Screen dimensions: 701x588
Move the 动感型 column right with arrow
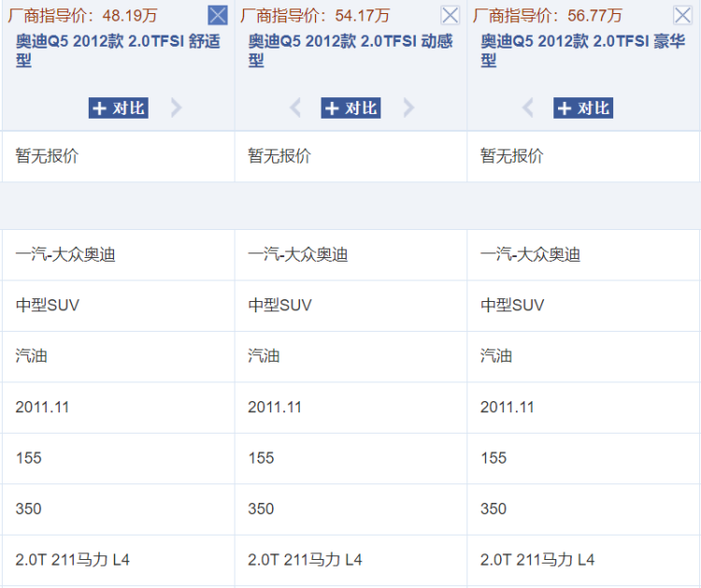coord(408,108)
